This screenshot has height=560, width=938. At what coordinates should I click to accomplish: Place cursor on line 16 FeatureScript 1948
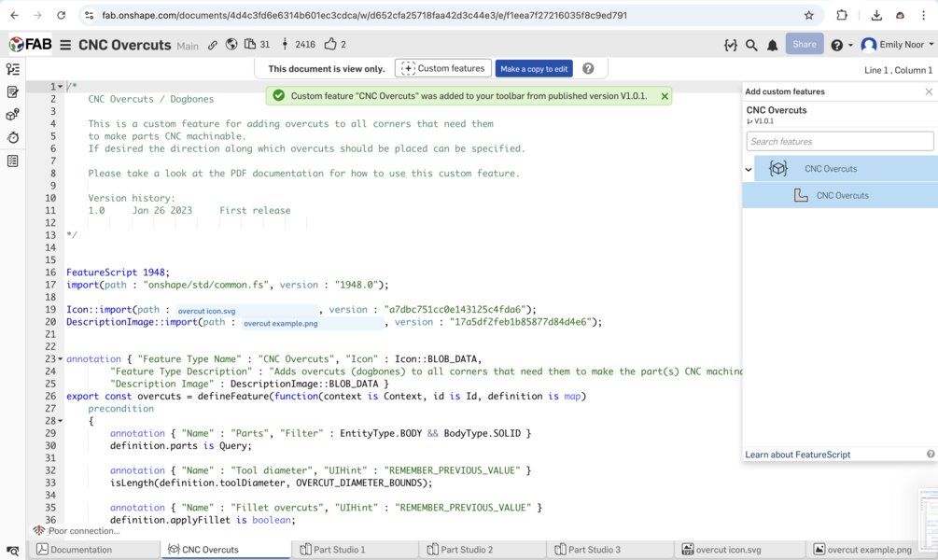tap(118, 273)
